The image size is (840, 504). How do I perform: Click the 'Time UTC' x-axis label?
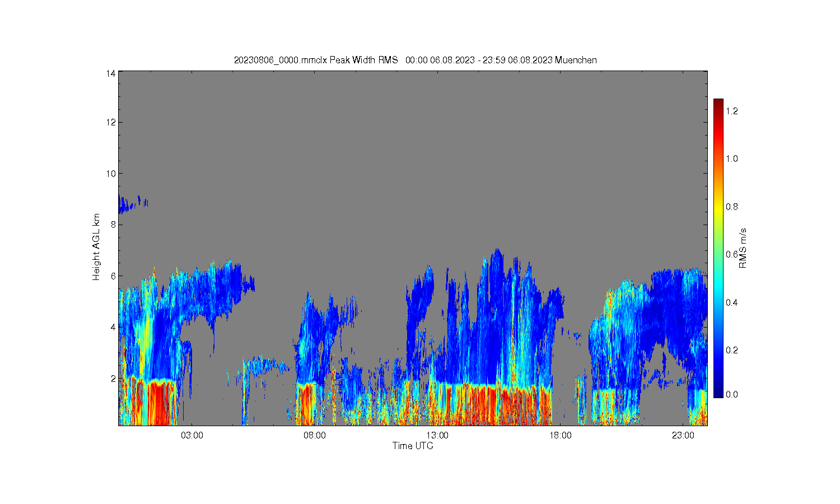coord(413,446)
